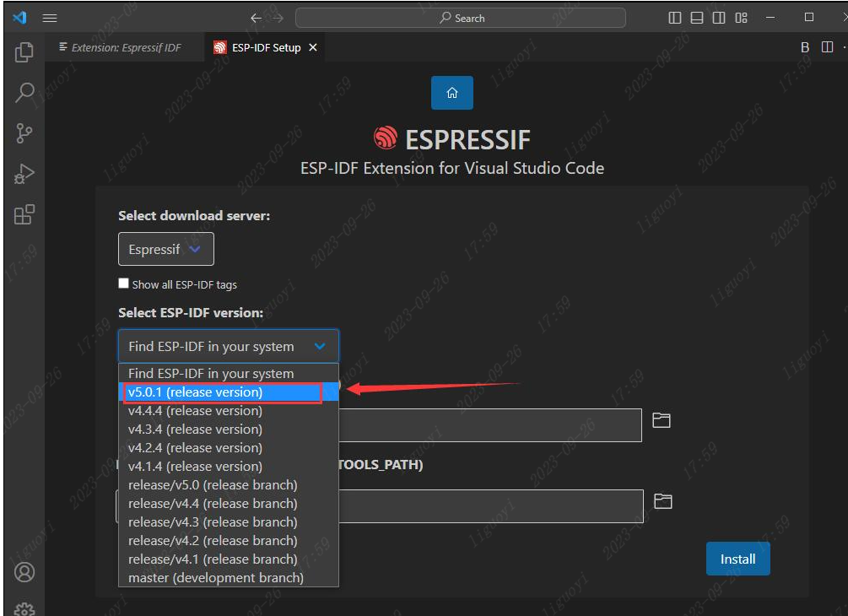Image resolution: width=848 pixels, height=616 pixels.
Task: Select release/v4.3 (release branch)
Action: (x=228, y=521)
